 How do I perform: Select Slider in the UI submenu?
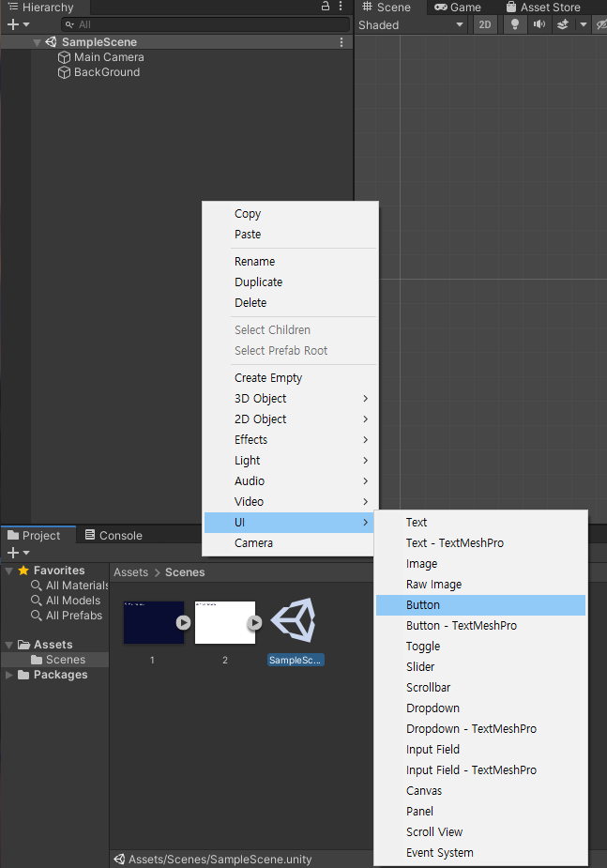pos(480,667)
